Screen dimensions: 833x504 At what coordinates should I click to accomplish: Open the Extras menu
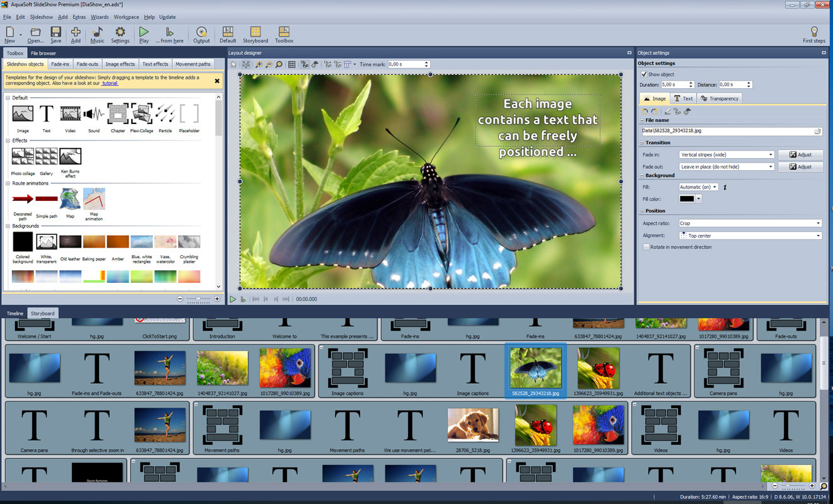click(x=79, y=17)
